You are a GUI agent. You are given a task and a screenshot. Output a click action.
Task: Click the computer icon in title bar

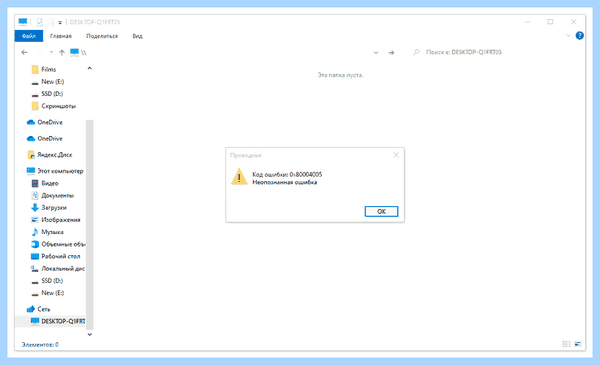[x=23, y=22]
